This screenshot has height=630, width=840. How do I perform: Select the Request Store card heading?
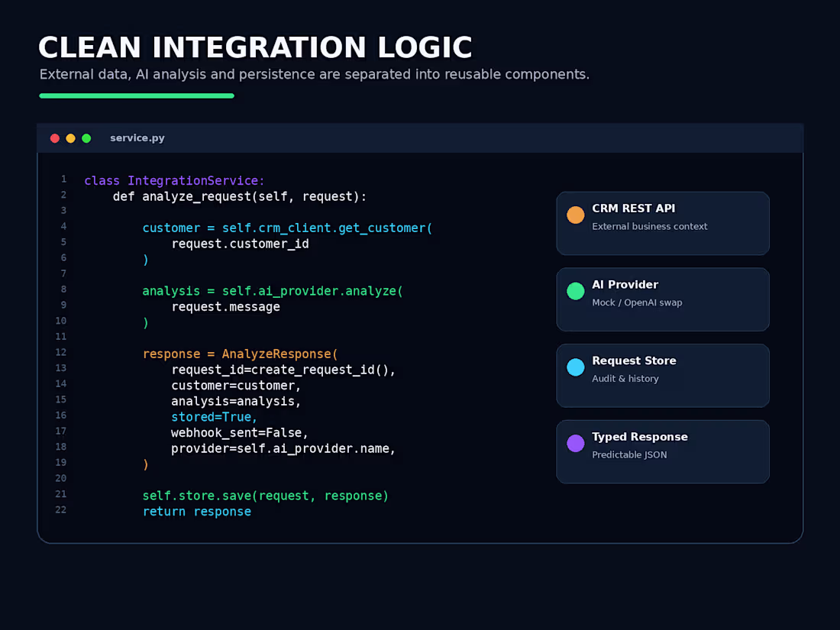point(634,360)
